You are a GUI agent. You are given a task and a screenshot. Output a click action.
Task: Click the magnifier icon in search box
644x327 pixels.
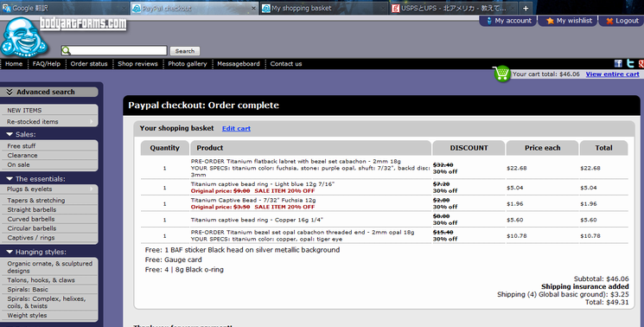66,50
